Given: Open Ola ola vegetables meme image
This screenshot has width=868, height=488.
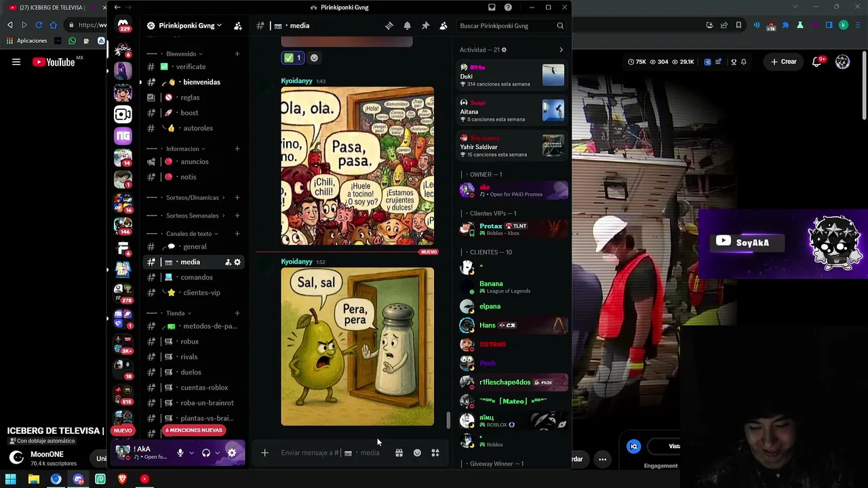Looking at the screenshot, I should click(357, 166).
